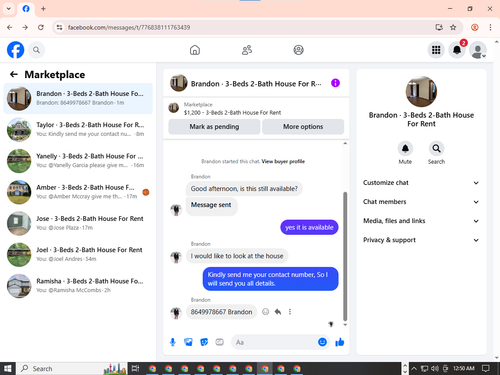Open Facebook search magnifier icon
This screenshot has width=500, height=375.
click(36, 50)
